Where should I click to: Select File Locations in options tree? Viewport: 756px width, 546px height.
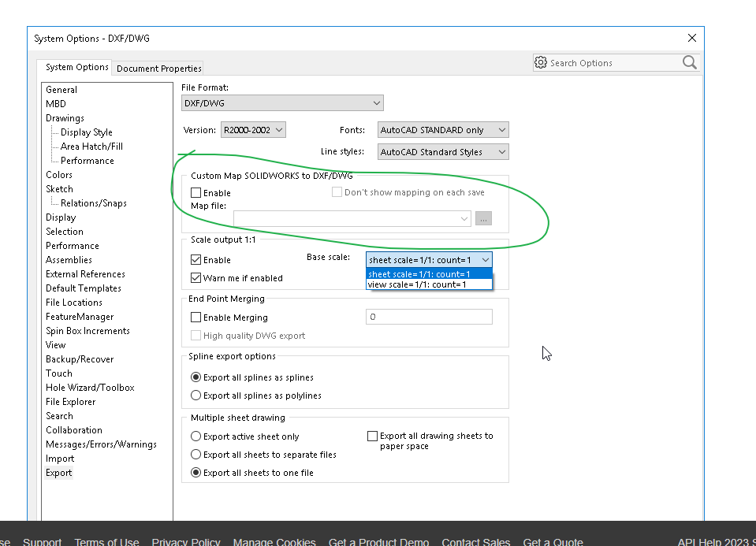[74, 303]
